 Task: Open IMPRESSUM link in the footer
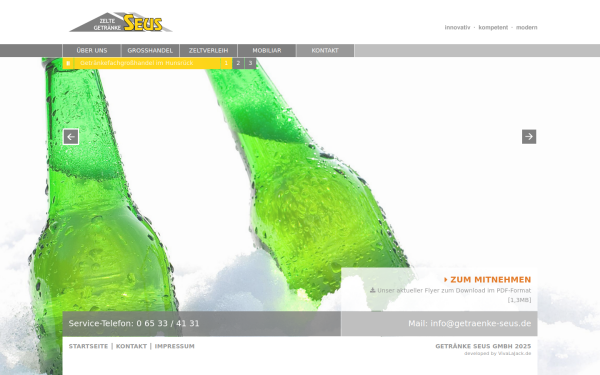(174, 346)
